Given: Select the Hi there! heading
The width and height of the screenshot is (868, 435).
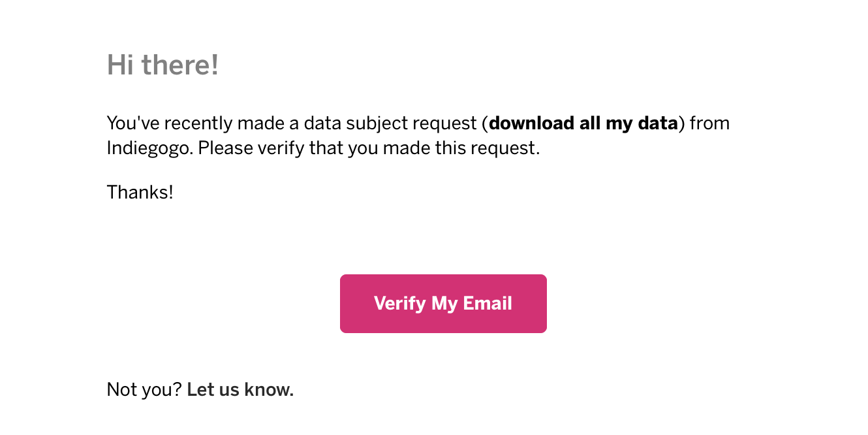Looking at the screenshot, I should [x=163, y=65].
